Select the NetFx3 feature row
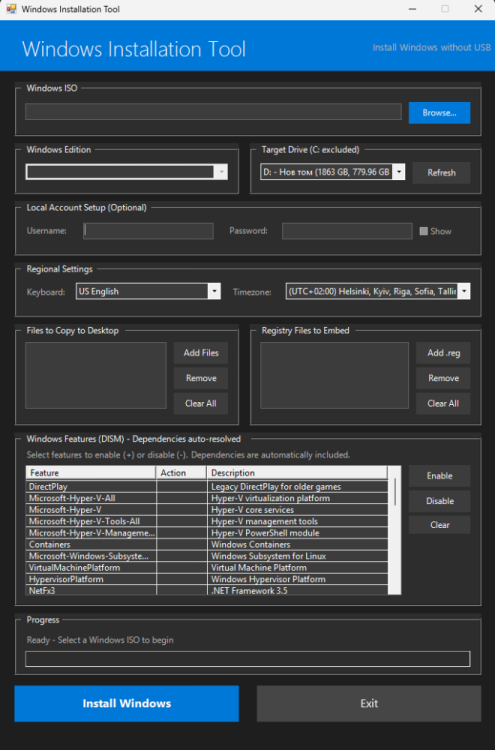 pyautogui.click(x=207, y=590)
